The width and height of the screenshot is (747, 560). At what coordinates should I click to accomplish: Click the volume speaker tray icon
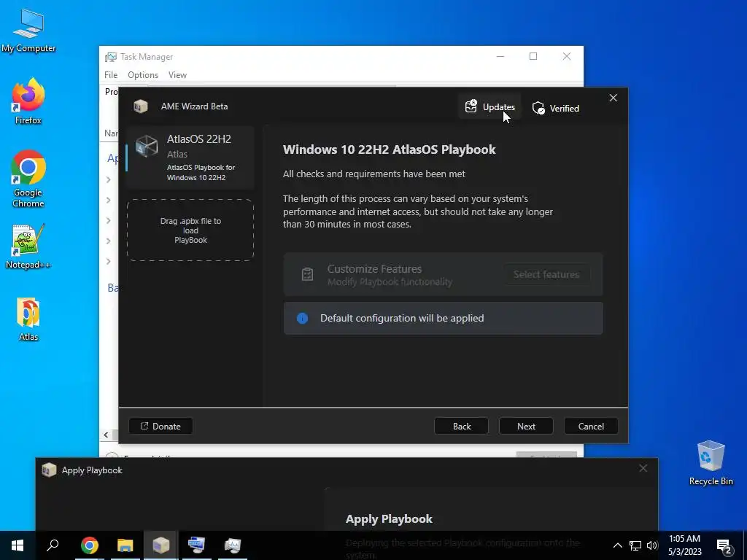652,545
